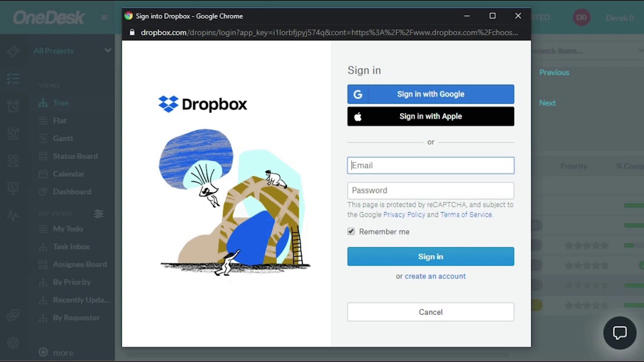Select Flat view in OneDesk sidebar
644x362 pixels.
(60, 121)
